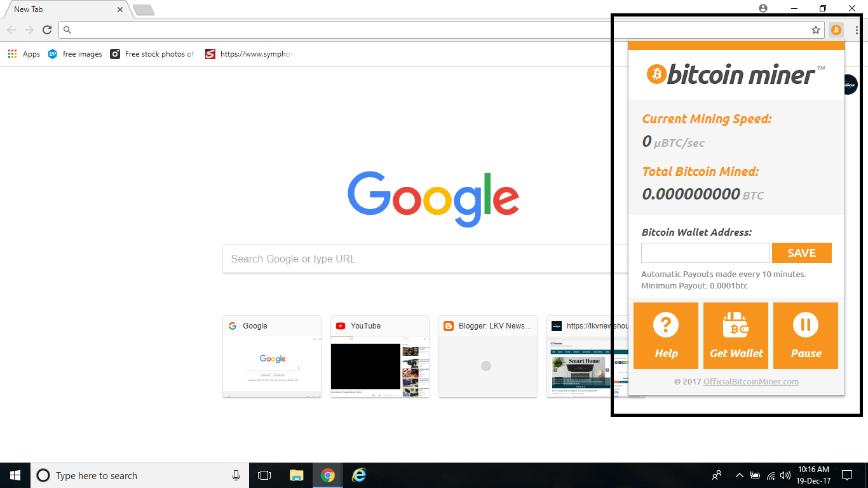The height and width of the screenshot is (488, 868).
Task: Open the Chrome profile user icon
Action: coord(763,8)
